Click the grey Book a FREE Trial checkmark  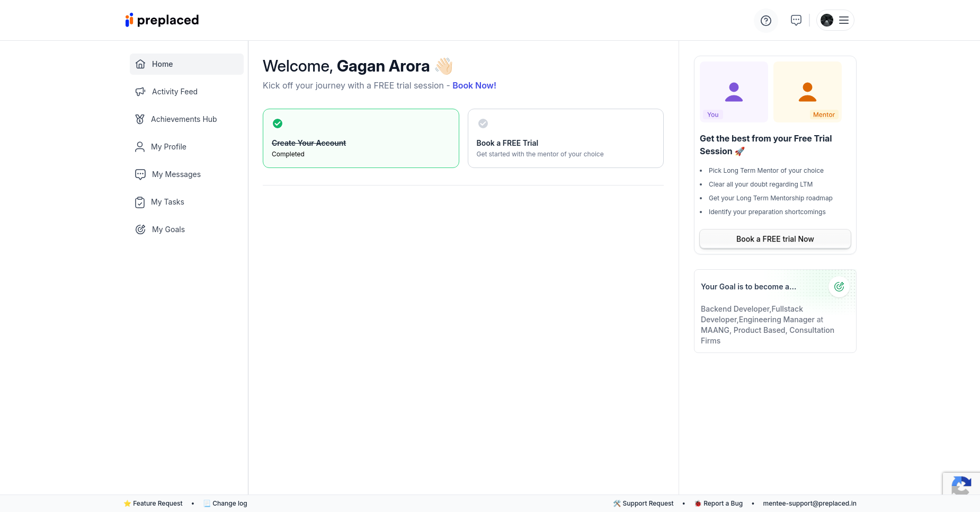pyautogui.click(x=483, y=123)
